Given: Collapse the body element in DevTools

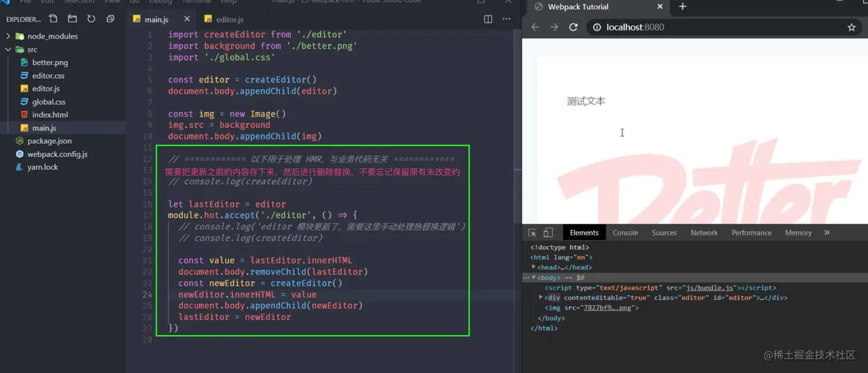Looking at the screenshot, I should point(533,277).
